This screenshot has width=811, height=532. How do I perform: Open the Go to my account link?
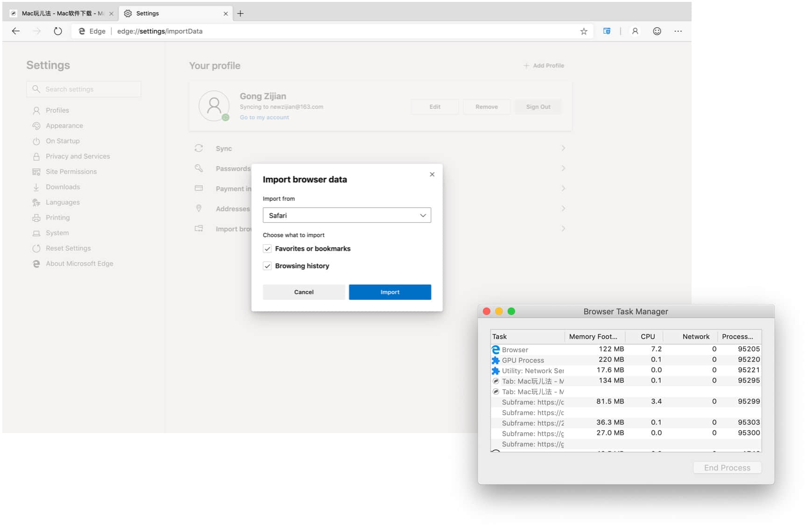tap(264, 118)
